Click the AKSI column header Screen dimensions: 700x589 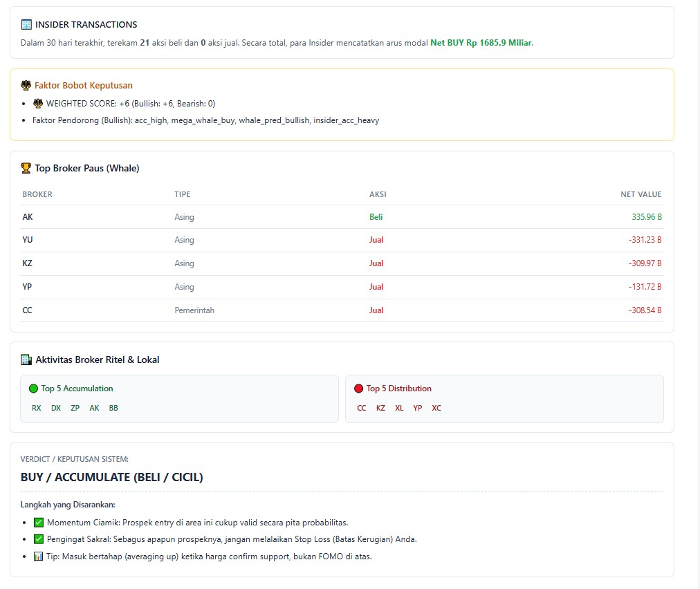(x=378, y=194)
